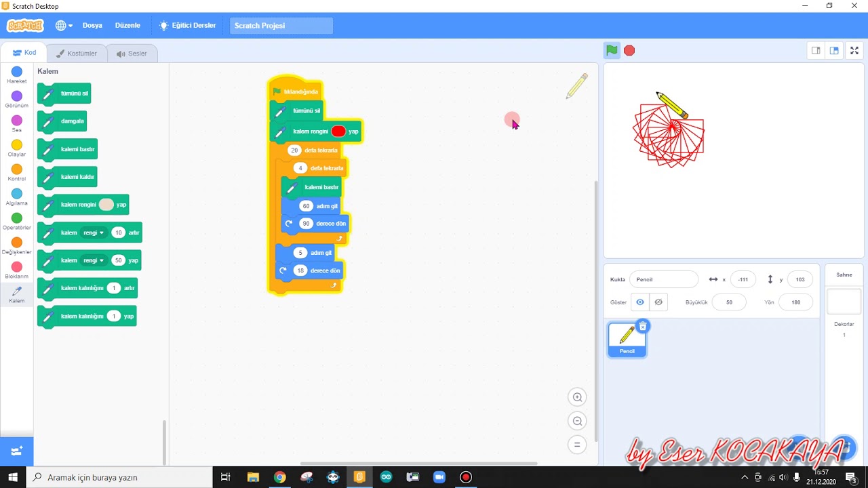Screen dimensions: 868x488
Task: Open the add extension button
Action: 17,451
